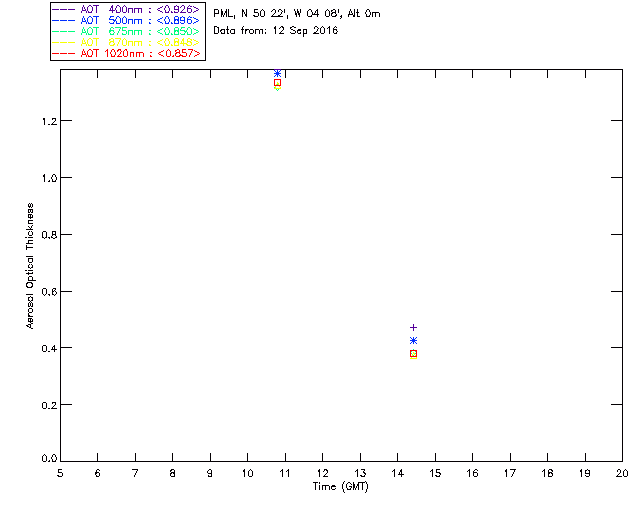Click the purple dashed line legend sample
Screen dimensions: 640x512
click(x=64, y=9)
